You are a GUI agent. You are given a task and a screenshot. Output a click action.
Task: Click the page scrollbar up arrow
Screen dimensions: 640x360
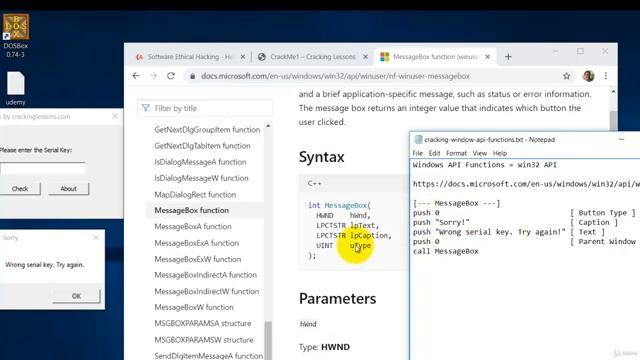[613, 92]
